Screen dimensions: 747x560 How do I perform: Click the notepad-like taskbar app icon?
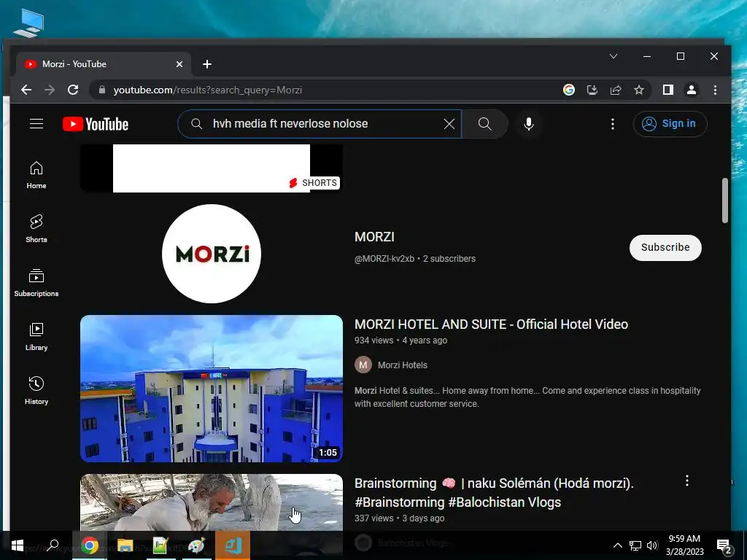[160, 545]
